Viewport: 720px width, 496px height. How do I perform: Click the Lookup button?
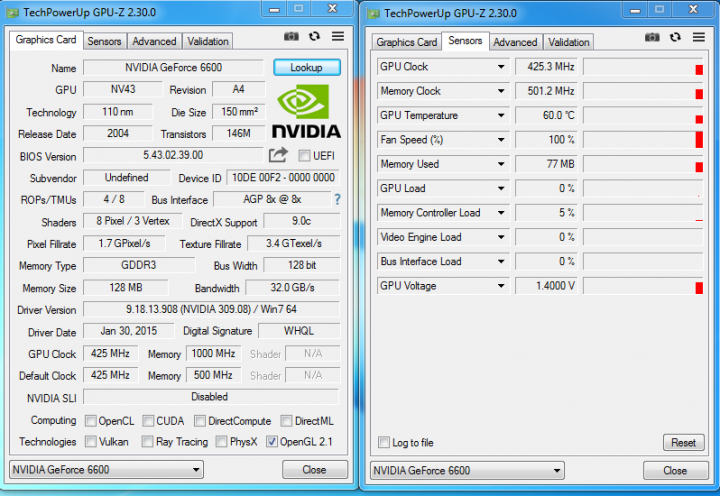[307, 68]
